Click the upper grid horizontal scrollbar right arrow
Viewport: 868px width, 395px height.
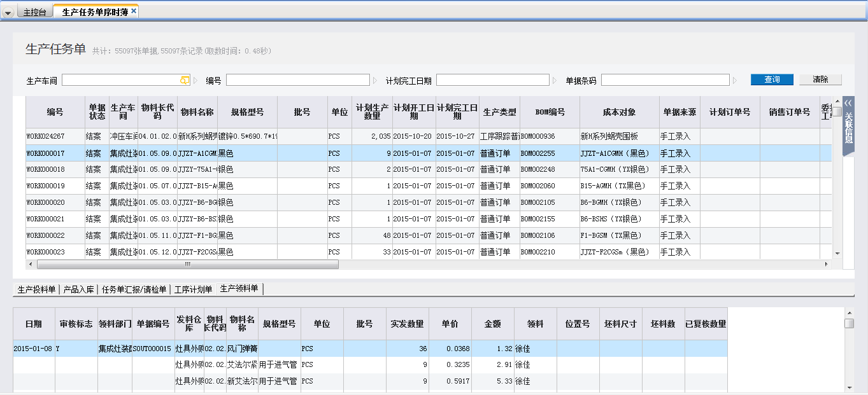coord(827,265)
